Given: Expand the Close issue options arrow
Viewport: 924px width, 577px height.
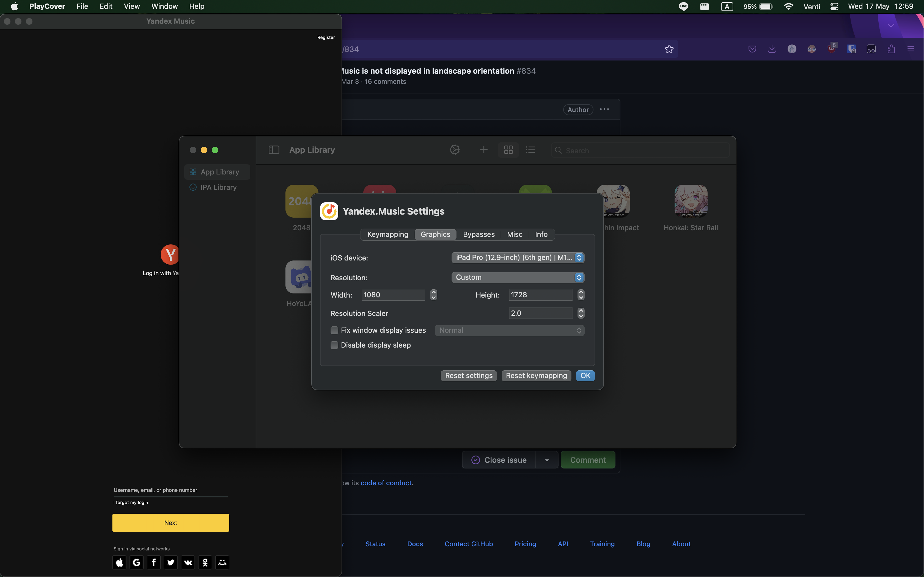Looking at the screenshot, I should (x=547, y=460).
